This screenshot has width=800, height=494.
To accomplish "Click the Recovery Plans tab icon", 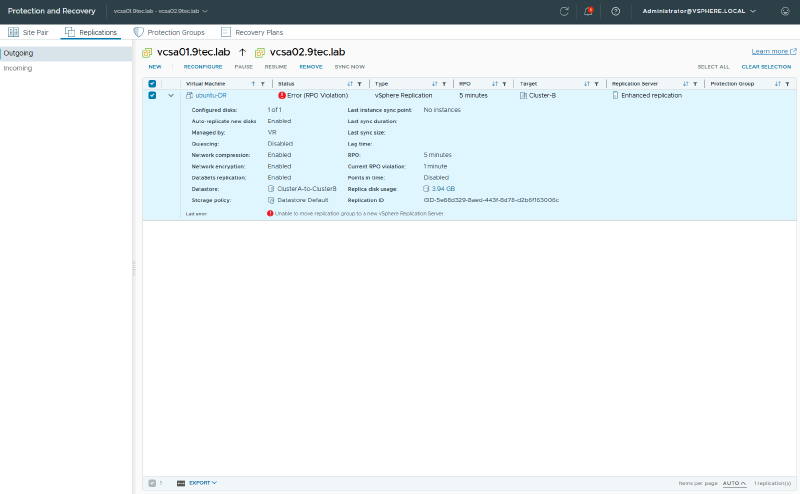I will [226, 32].
